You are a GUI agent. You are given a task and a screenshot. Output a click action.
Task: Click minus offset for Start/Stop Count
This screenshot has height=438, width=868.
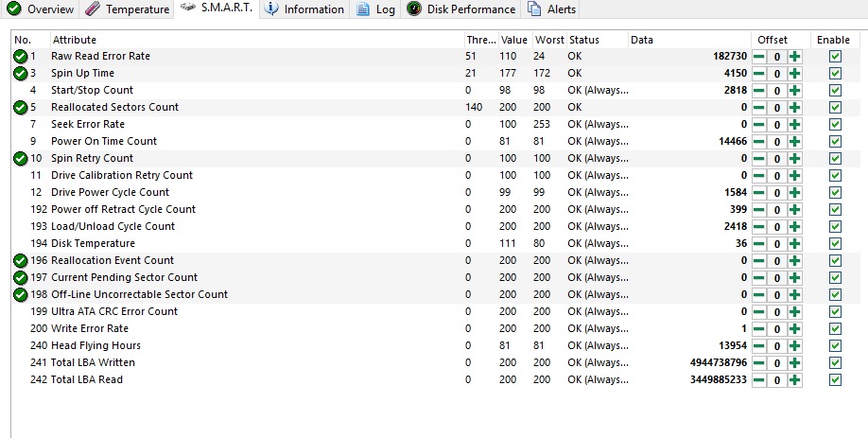pyautogui.click(x=759, y=90)
